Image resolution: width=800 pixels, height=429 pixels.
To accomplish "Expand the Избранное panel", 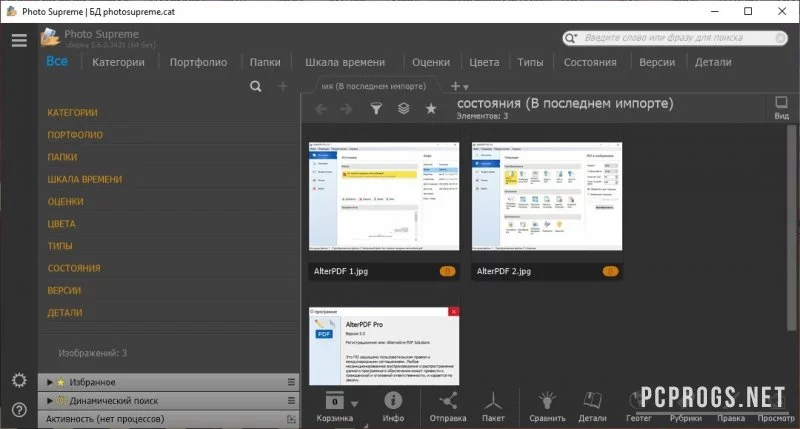I will click(x=49, y=382).
